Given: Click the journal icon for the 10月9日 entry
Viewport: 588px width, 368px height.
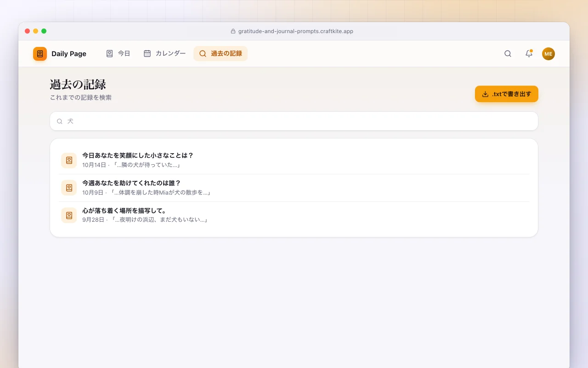Looking at the screenshot, I should pos(69,188).
